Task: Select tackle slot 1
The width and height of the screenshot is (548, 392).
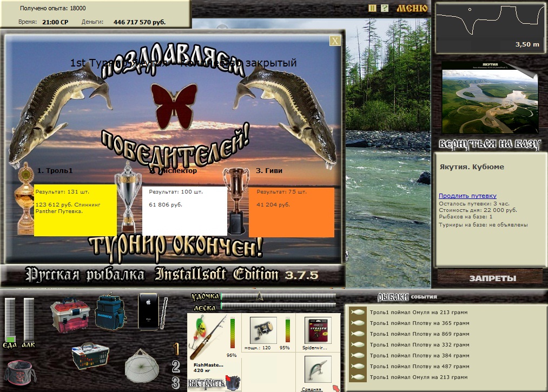Action: pyautogui.click(x=176, y=349)
